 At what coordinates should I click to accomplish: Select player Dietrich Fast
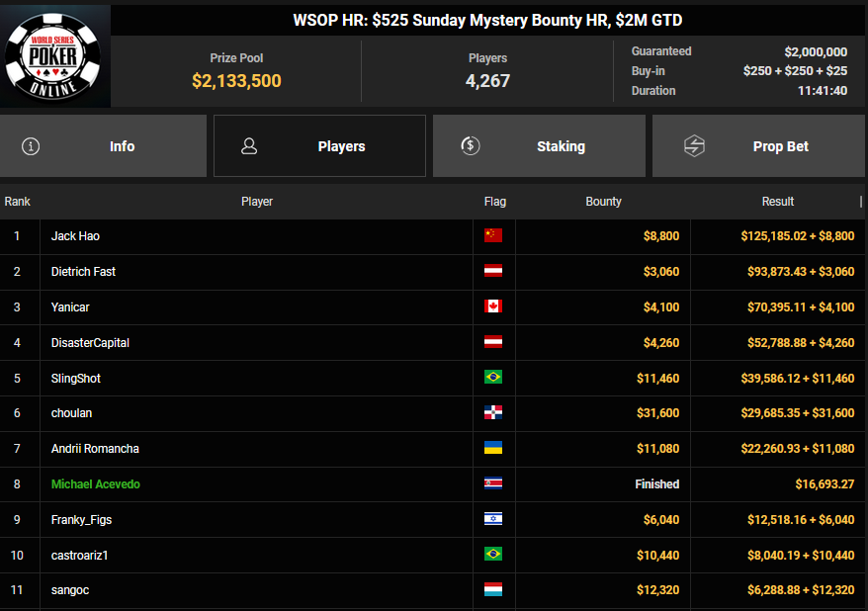83,272
